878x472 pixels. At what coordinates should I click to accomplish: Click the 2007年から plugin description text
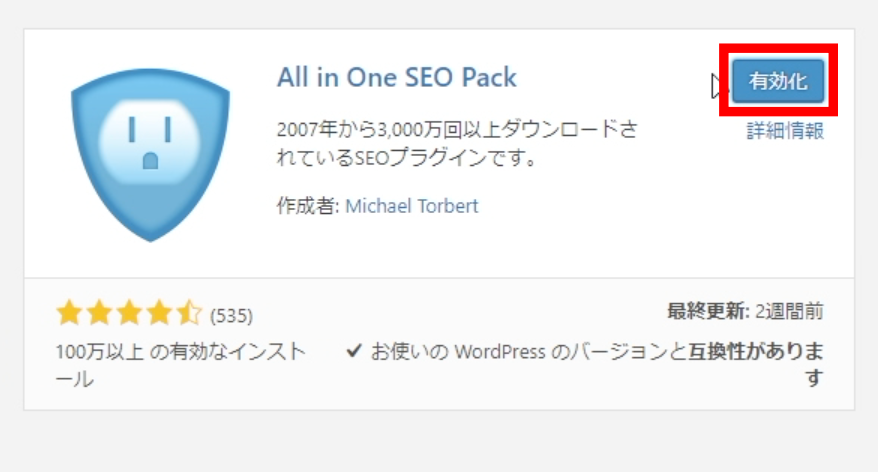(x=457, y=144)
